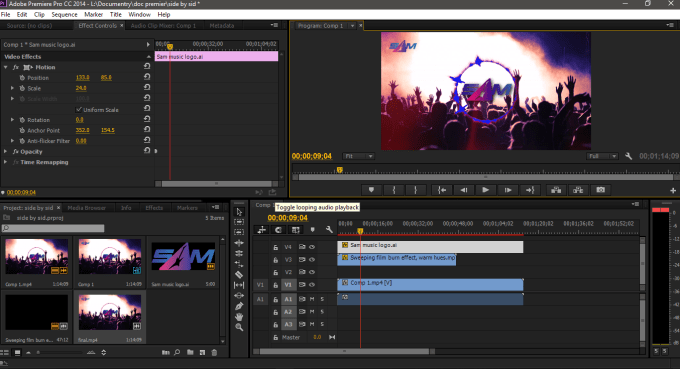Add marker in timeline header
The image size is (680, 369).
[312, 230]
